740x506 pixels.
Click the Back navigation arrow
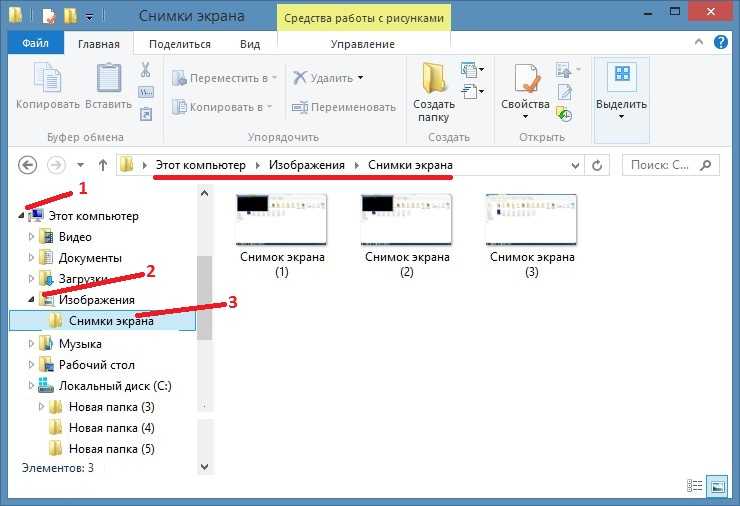click(27, 165)
